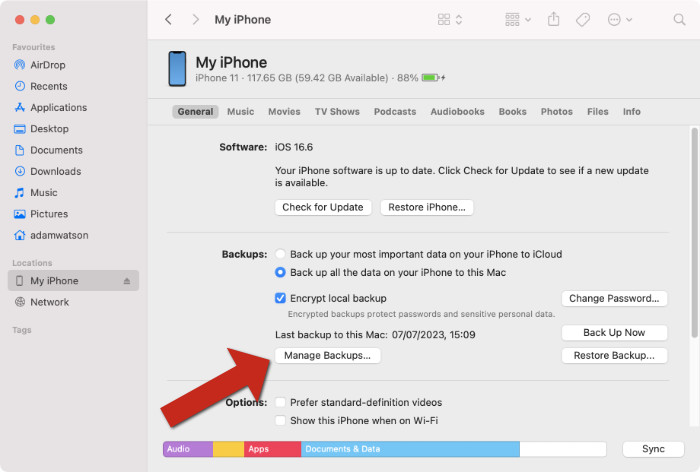Click Restore Backup... button
Screen dimensions: 700x472
(x=614, y=355)
